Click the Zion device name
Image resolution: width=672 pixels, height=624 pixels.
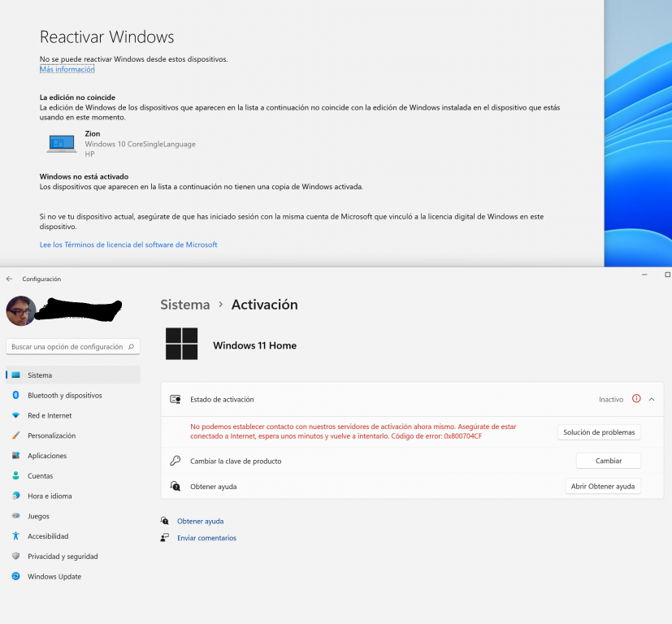93,134
